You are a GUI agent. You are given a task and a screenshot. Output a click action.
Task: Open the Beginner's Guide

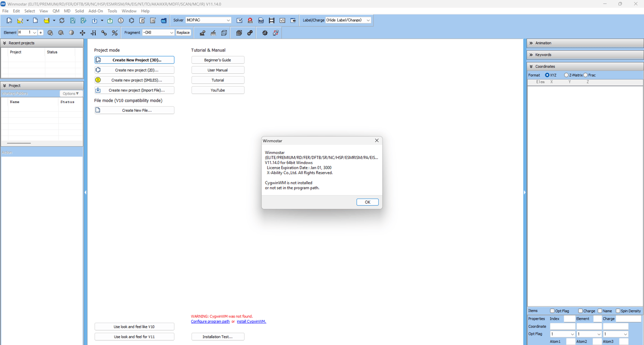click(x=218, y=60)
